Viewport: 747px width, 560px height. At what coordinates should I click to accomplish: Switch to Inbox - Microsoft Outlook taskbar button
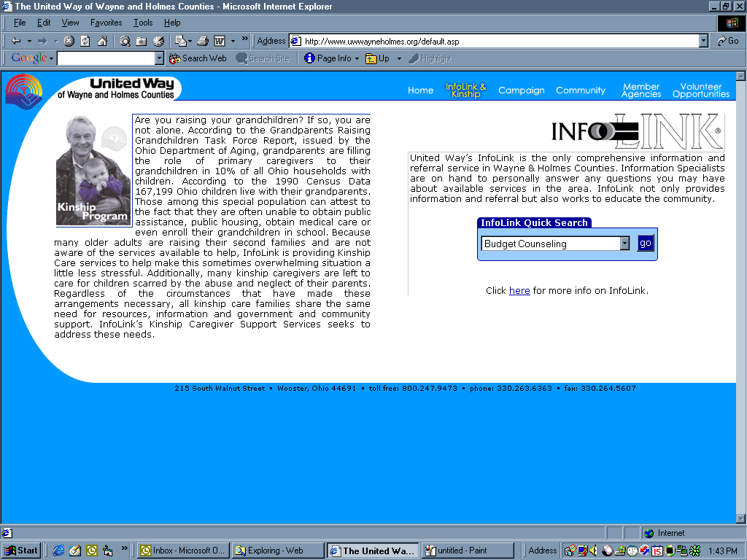[x=183, y=551]
